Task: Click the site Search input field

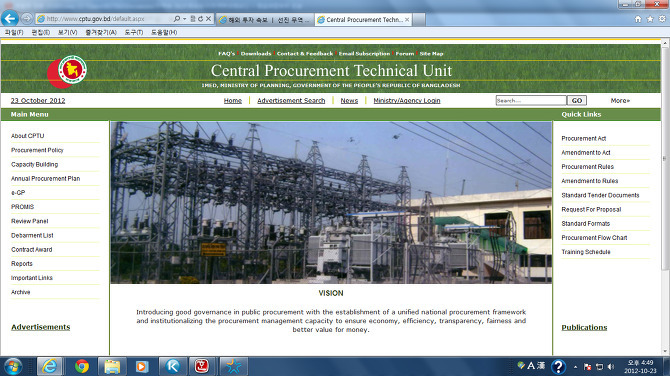Action: (531, 100)
